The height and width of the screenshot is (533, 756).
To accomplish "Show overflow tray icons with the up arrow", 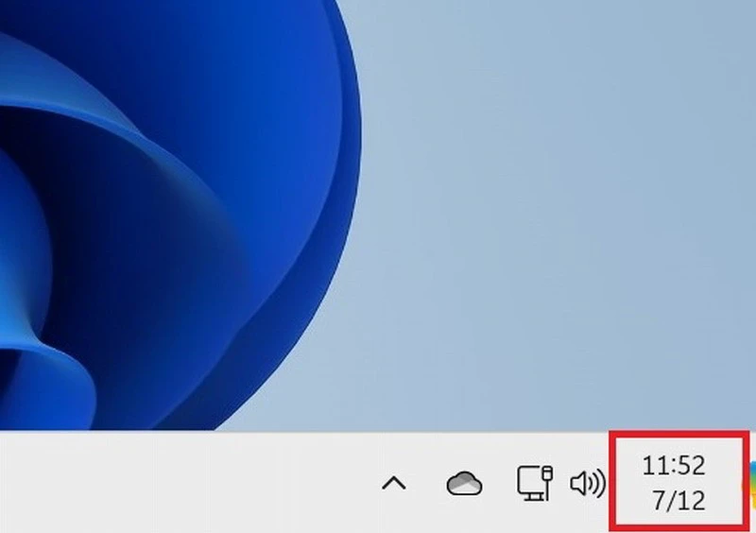I will point(393,484).
